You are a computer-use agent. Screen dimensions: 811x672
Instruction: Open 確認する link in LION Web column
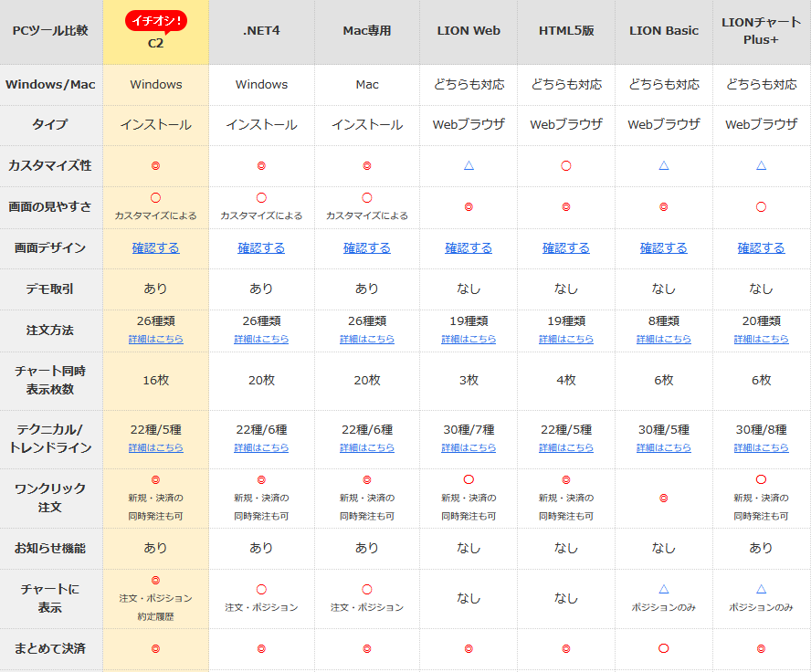[x=469, y=248]
